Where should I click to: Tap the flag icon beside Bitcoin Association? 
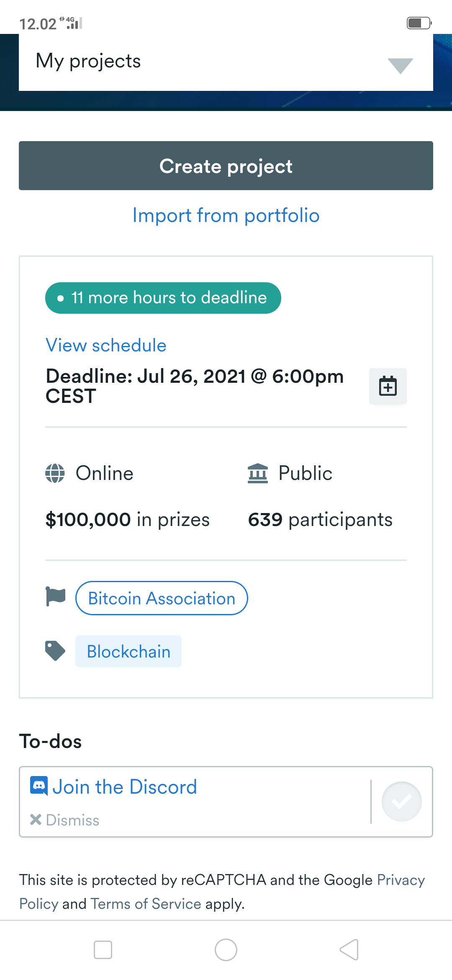[x=55, y=596]
